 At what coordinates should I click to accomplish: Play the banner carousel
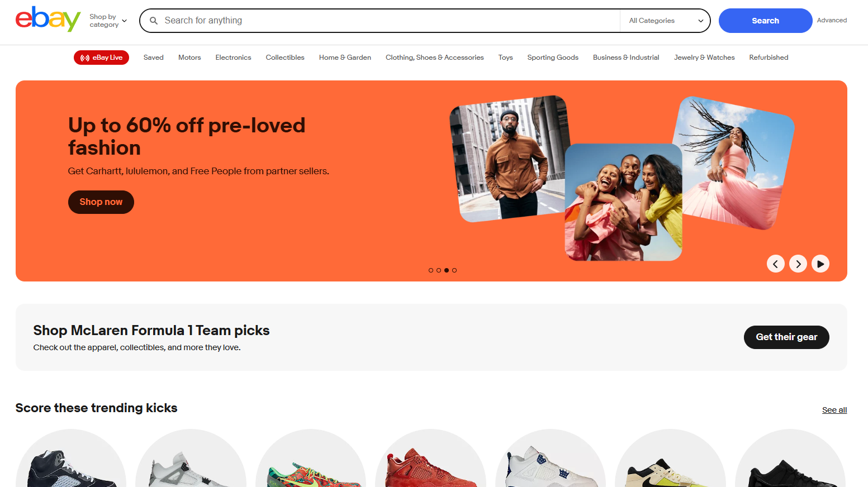(x=820, y=264)
